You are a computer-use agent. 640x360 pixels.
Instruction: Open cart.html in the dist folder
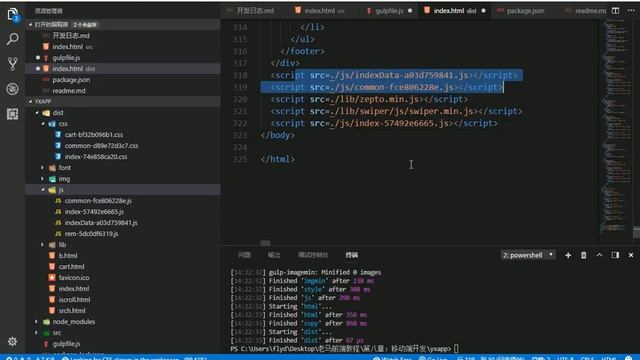(71, 267)
